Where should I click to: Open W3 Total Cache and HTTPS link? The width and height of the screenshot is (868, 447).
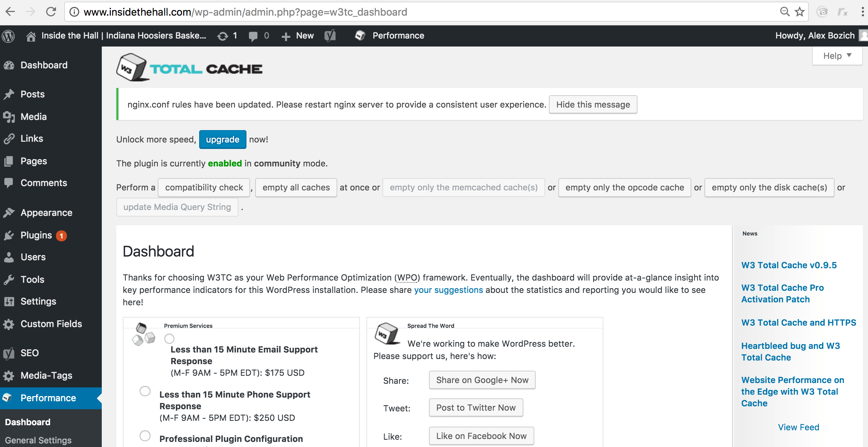coord(799,323)
